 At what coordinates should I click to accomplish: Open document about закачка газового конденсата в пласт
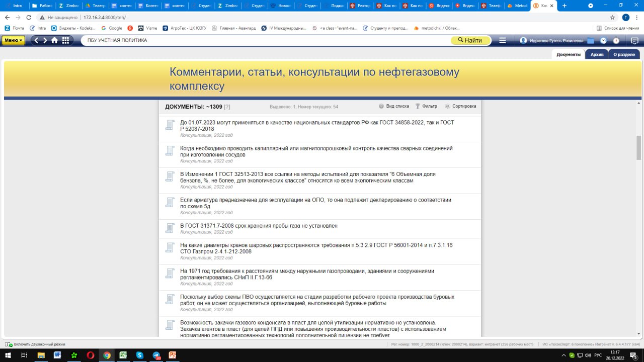(313, 329)
